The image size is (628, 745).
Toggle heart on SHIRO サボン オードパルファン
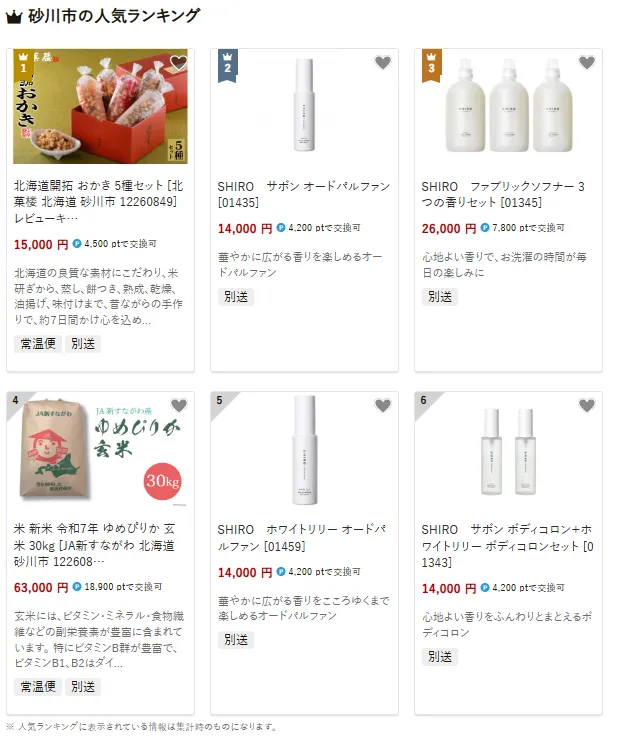[x=383, y=62]
